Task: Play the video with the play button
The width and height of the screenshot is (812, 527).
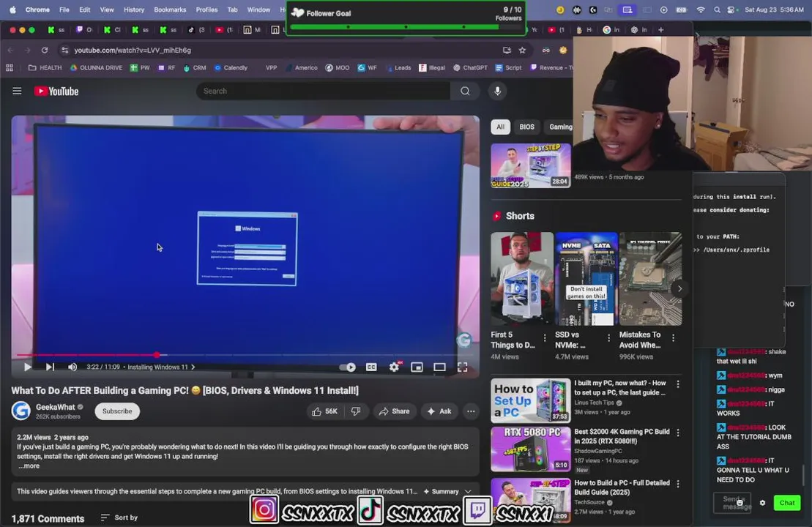Action: [x=27, y=367]
